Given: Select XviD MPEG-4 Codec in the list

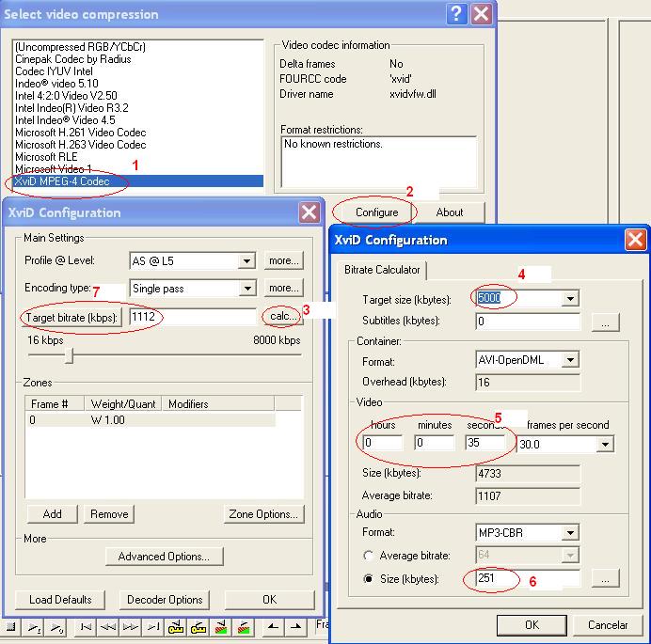Looking at the screenshot, I should click(138, 181).
